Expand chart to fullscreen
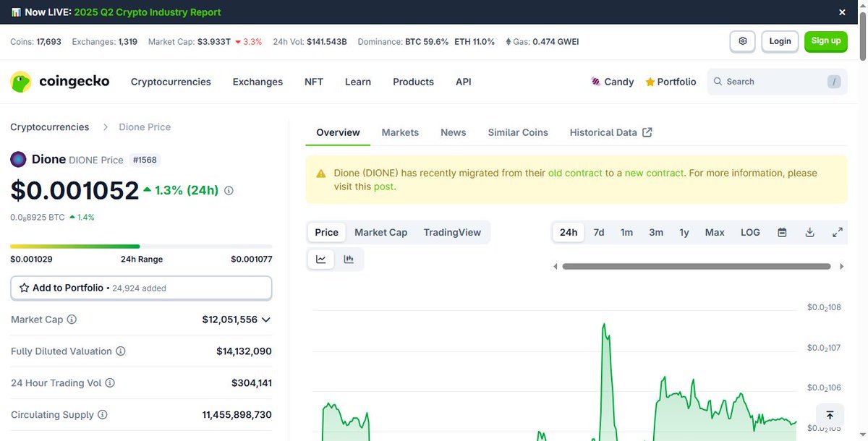The image size is (868, 441). coord(837,232)
